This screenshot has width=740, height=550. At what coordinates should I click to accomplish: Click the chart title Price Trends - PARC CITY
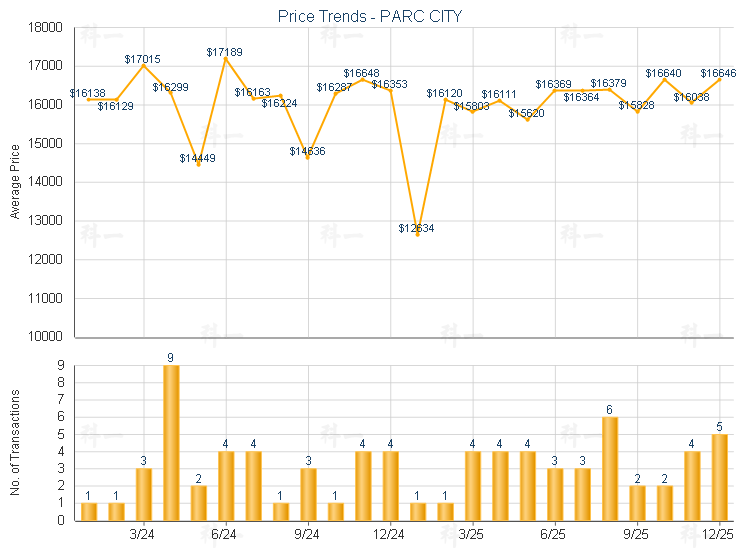point(370,16)
